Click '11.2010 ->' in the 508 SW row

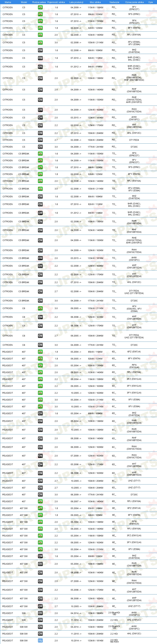76,634
